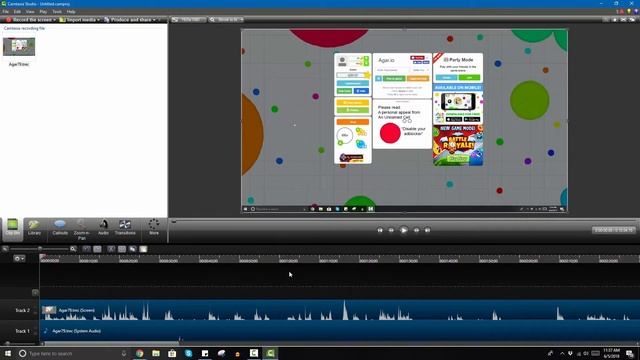The image size is (640, 360).
Task: Select the Track 1 label
Action: click(x=22, y=331)
